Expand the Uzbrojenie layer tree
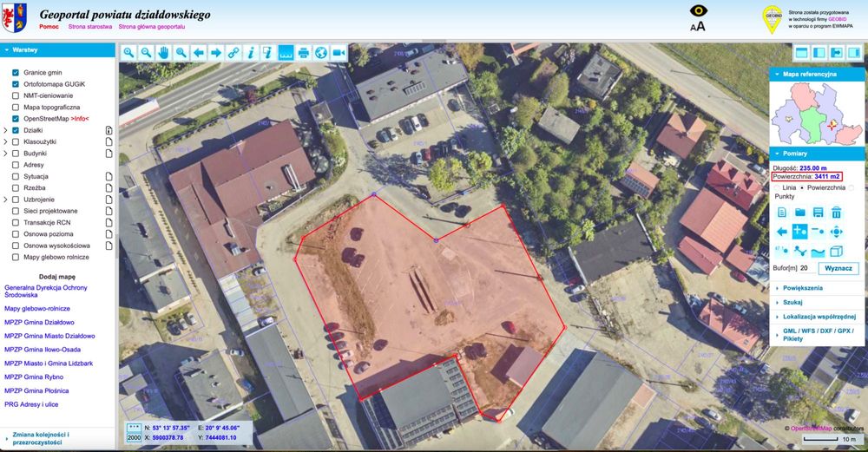This screenshot has height=452, width=868. click(x=5, y=200)
